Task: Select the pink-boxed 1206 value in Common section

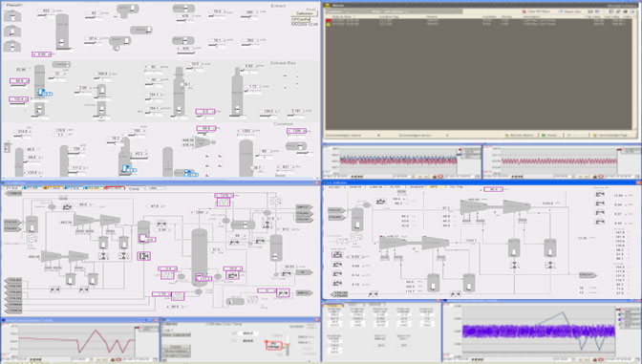Action: click(x=297, y=131)
